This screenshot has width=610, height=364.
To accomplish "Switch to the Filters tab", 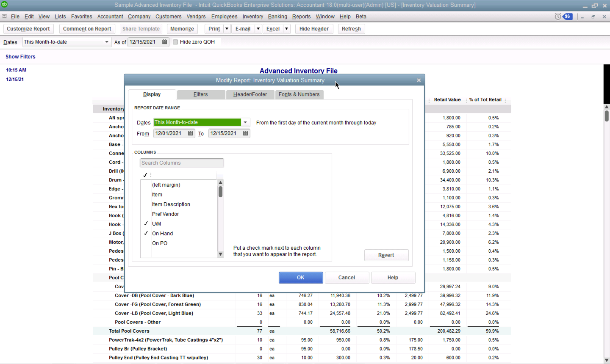I will [x=200, y=94].
